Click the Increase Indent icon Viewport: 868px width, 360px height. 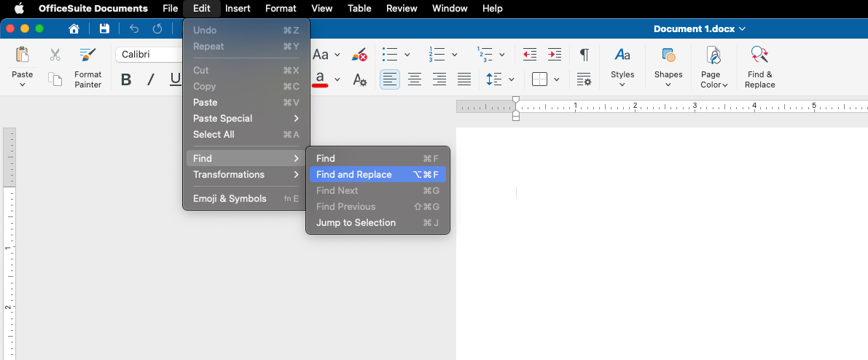555,55
